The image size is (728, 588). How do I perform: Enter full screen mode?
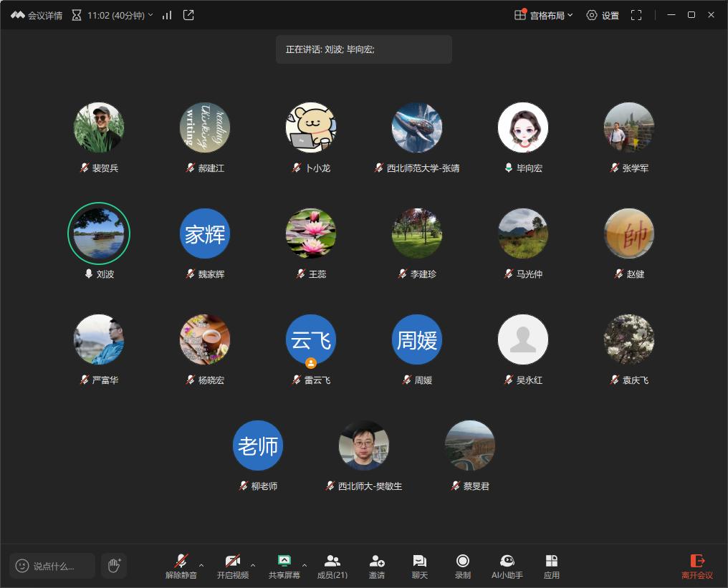(636, 15)
